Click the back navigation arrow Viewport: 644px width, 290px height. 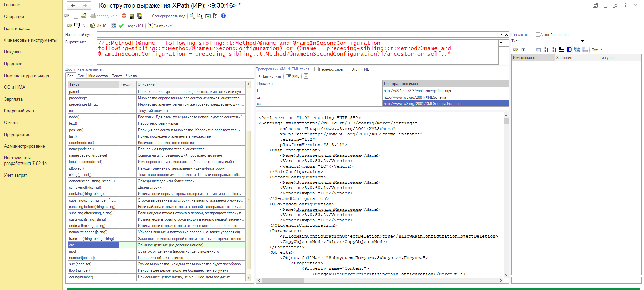[73, 5]
